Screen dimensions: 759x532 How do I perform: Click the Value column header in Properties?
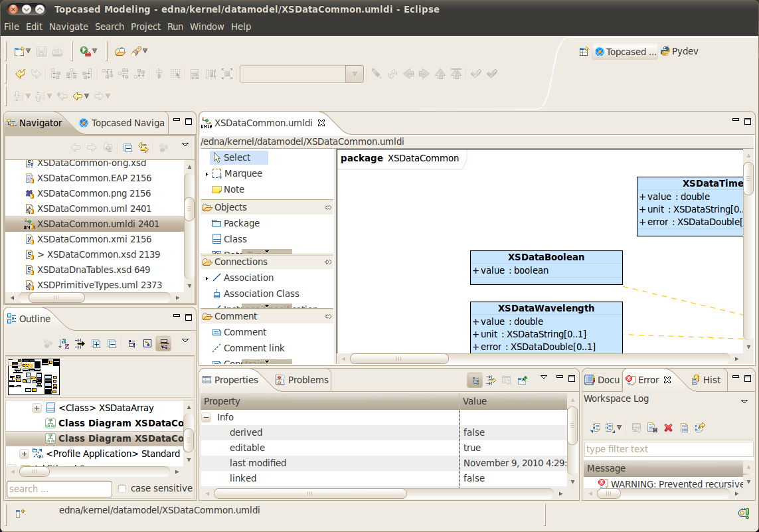pos(513,400)
